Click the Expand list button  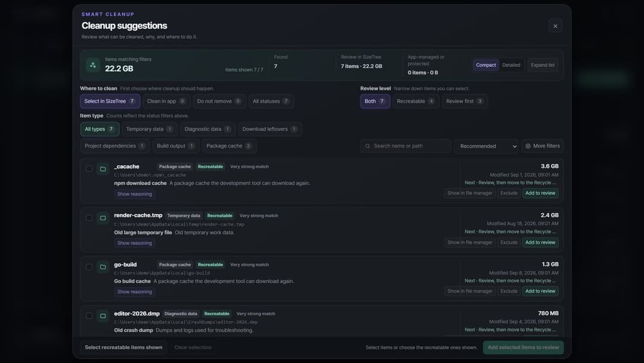[543, 65]
